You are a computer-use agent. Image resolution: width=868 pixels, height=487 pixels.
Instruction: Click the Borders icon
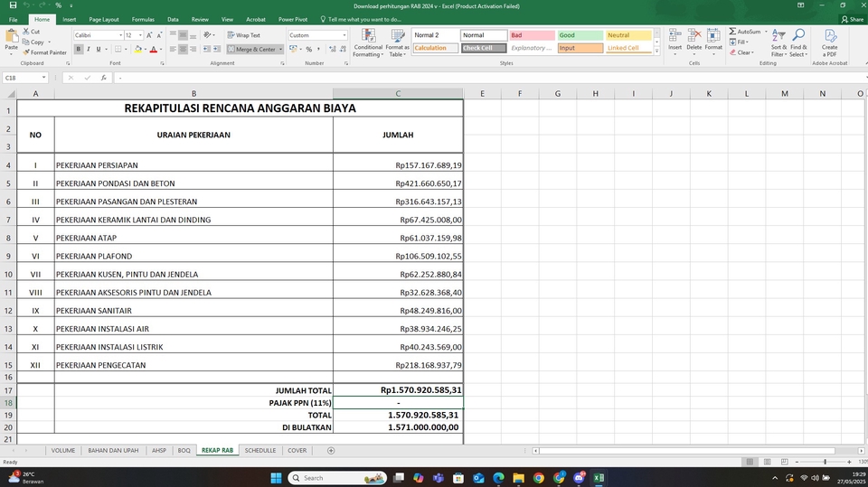click(x=118, y=50)
